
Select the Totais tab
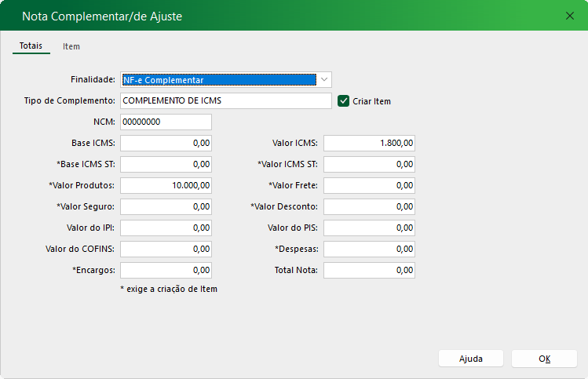(31, 46)
